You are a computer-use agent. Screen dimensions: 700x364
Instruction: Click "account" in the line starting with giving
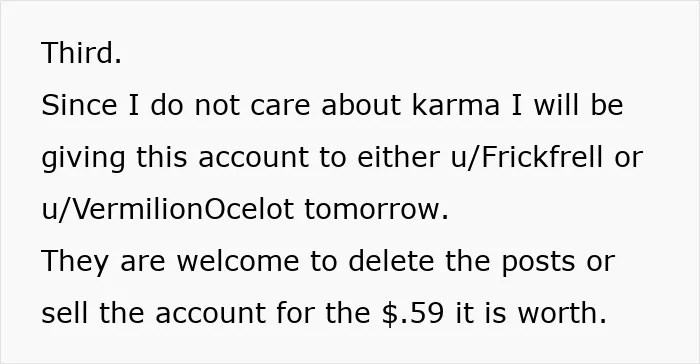(253, 158)
